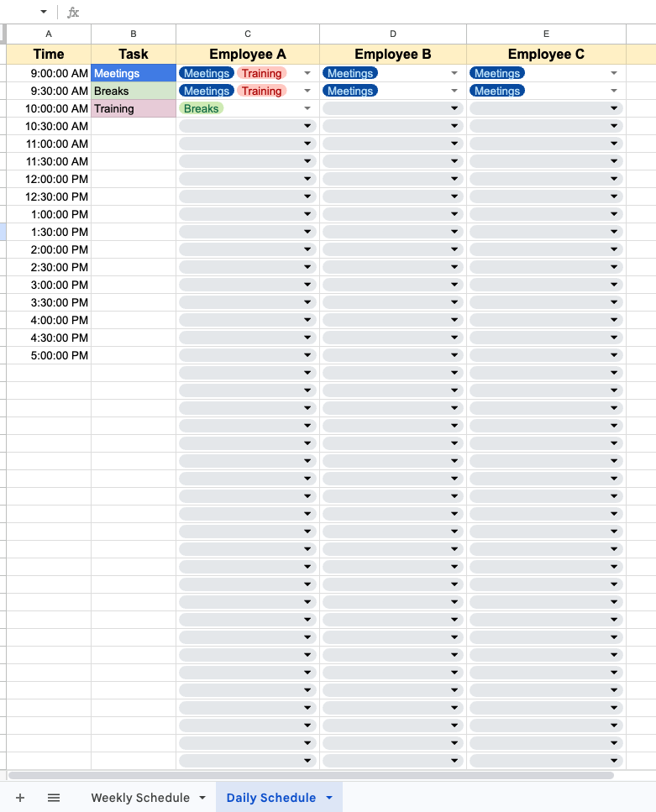Image resolution: width=656 pixels, height=812 pixels.
Task: Click the 4:00:00 PM time cell
Action: [x=49, y=320]
